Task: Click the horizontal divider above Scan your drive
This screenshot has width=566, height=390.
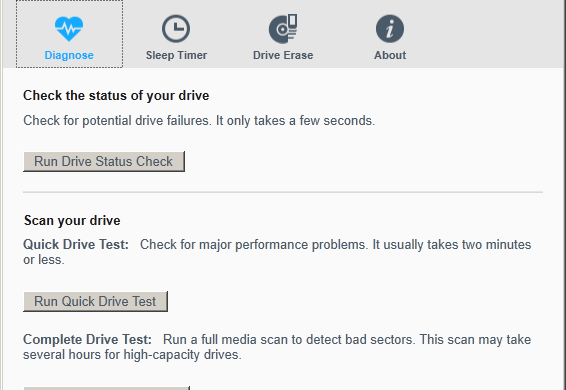Action: [x=283, y=192]
